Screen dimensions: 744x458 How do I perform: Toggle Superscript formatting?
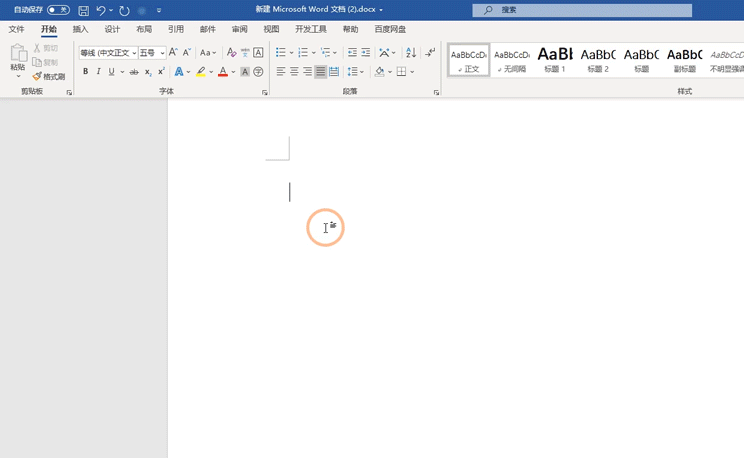161,72
